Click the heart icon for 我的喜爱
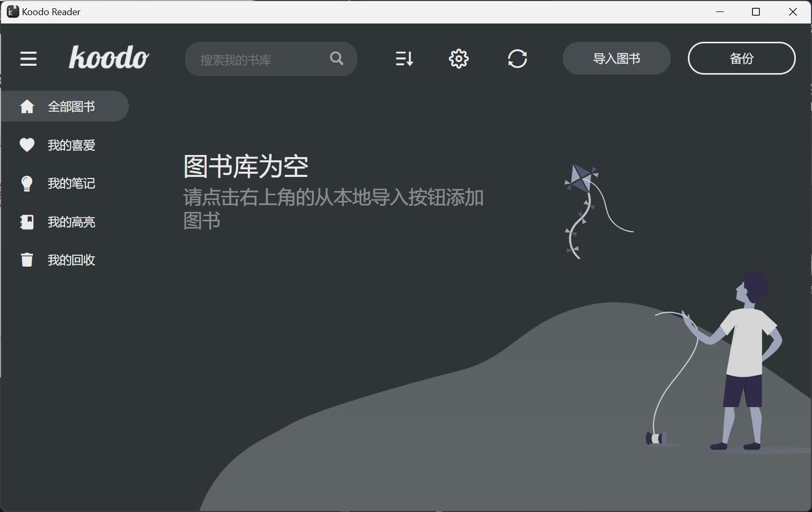The width and height of the screenshot is (812, 512). click(x=27, y=145)
